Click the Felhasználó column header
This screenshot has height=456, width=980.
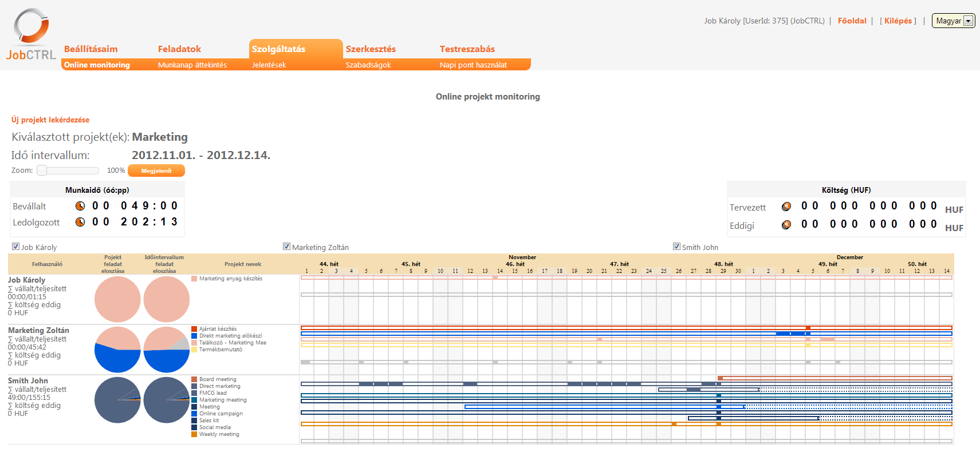point(47,264)
